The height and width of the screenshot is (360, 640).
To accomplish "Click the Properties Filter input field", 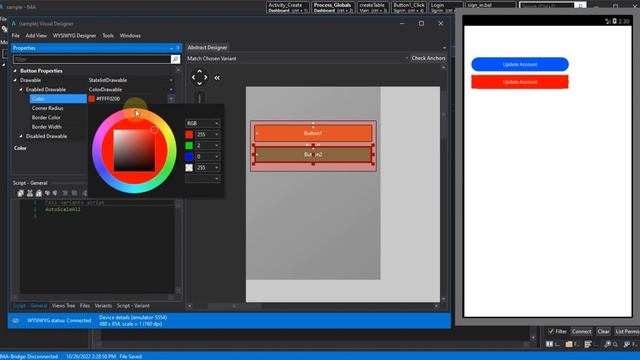I will click(x=92, y=59).
